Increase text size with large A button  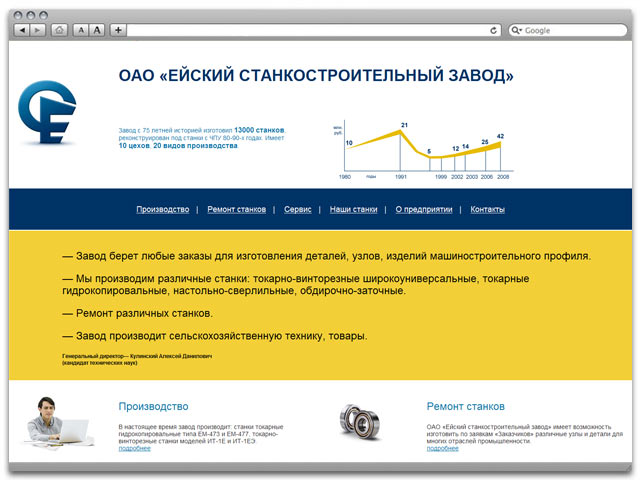[x=97, y=30]
